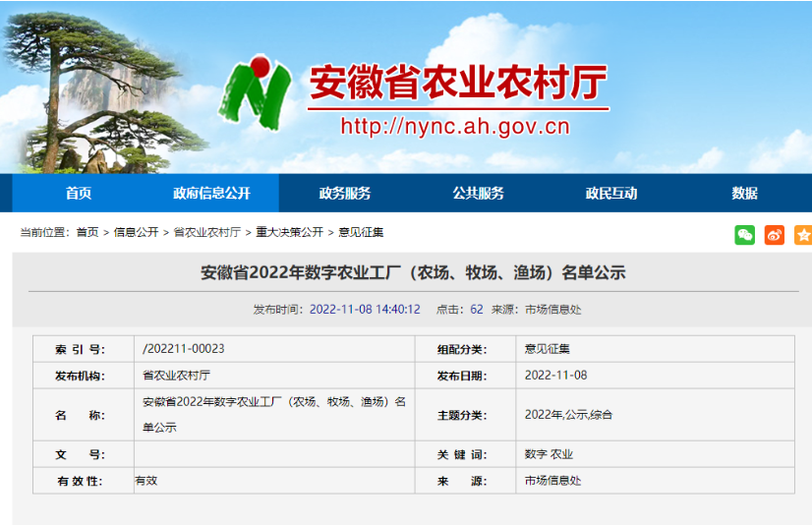Click the Weibo share icon
812x525 pixels.
pyautogui.click(x=775, y=235)
